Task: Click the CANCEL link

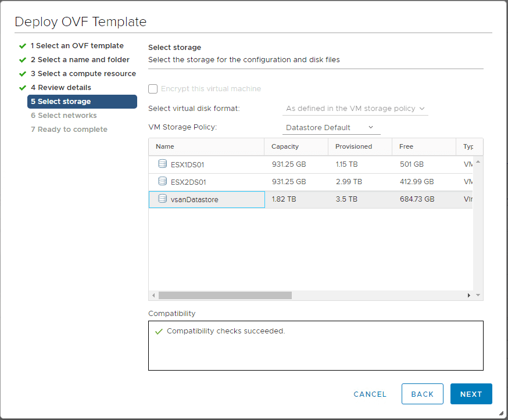Action: (370, 394)
